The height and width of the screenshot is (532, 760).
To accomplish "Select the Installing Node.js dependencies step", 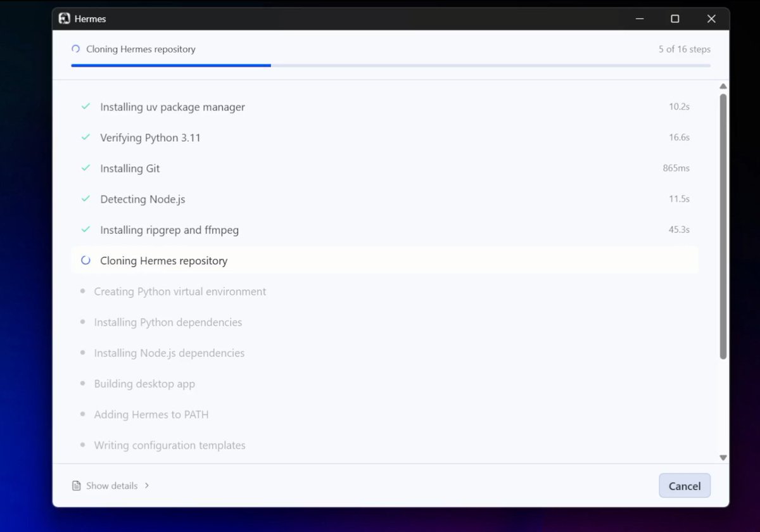I will (x=170, y=353).
